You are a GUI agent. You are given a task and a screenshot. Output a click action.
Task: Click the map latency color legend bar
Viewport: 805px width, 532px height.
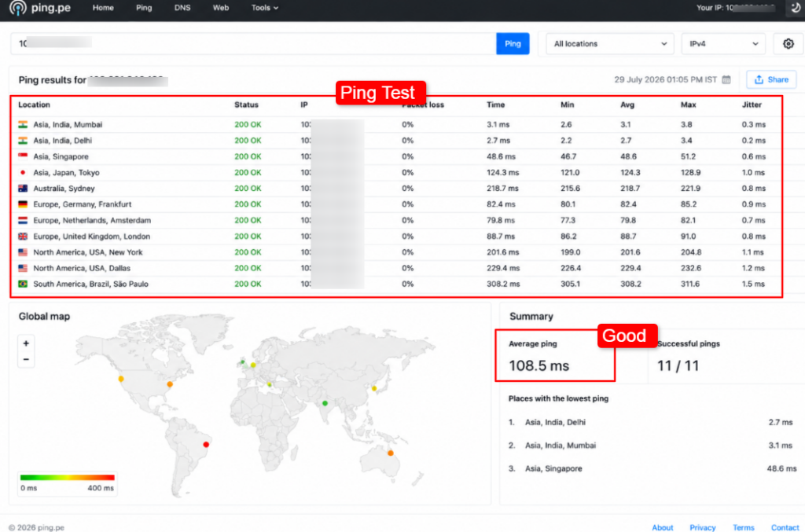tap(68, 477)
